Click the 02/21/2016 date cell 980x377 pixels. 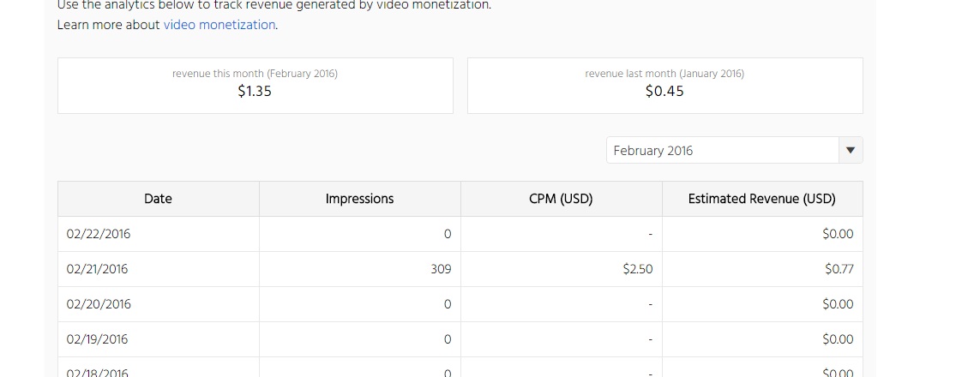tap(97, 269)
